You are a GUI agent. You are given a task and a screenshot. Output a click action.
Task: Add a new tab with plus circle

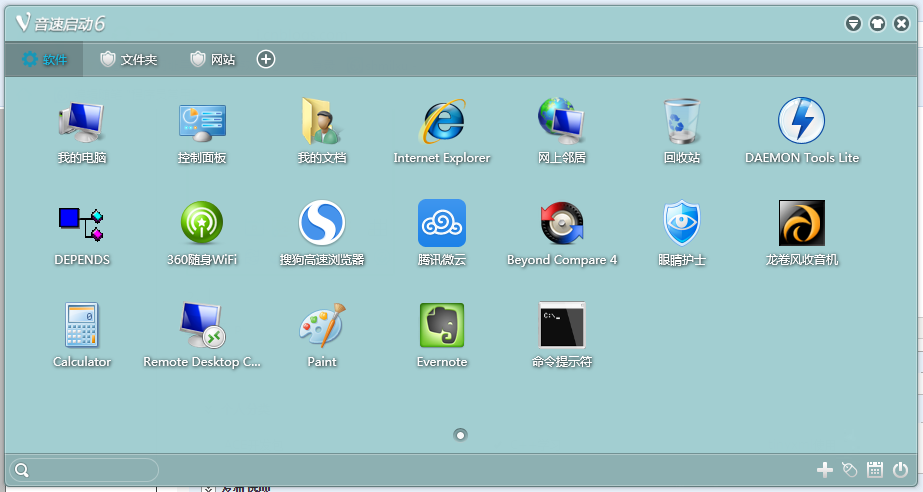pos(266,59)
